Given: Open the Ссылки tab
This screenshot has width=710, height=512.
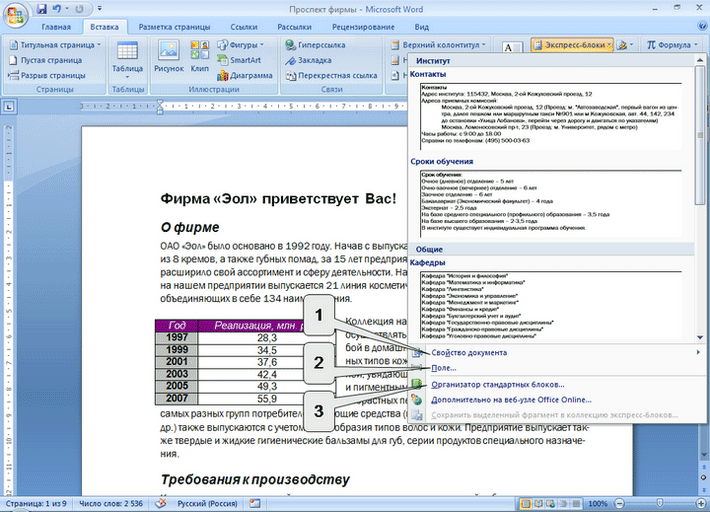Looking at the screenshot, I should (244, 27).
